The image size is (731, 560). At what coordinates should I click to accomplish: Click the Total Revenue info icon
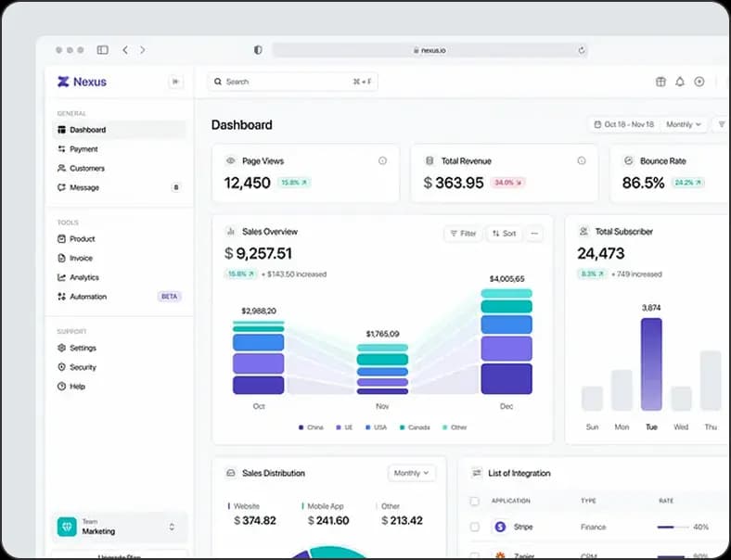click(x=582, y=160)
